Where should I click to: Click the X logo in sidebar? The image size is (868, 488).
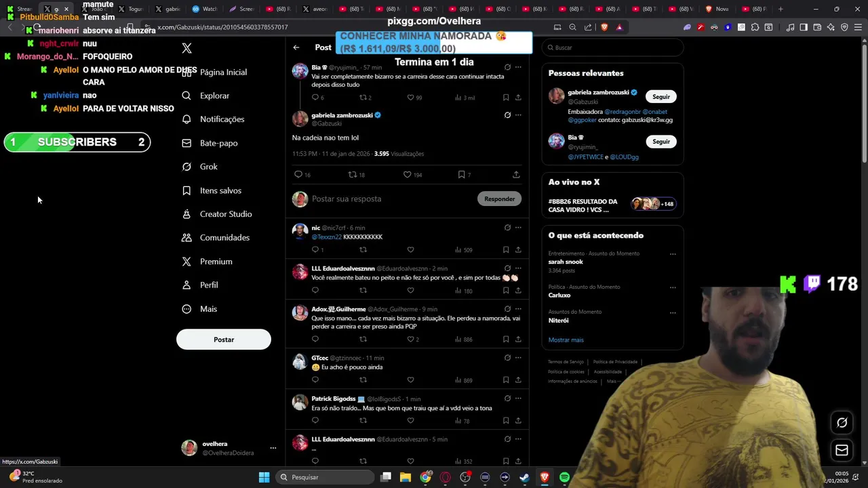pyautogui.click(x=187, y=48)
